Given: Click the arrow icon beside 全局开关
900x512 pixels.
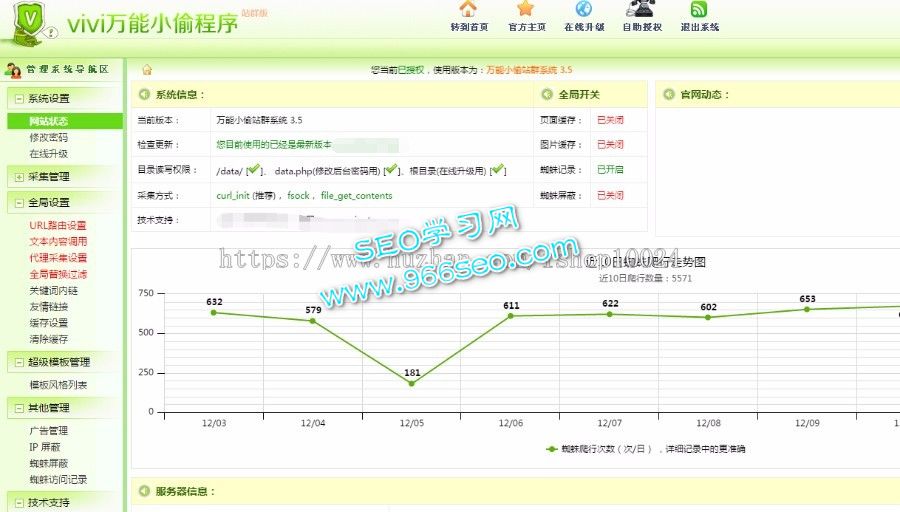Looking at the screenshot, I should point(547,94).
